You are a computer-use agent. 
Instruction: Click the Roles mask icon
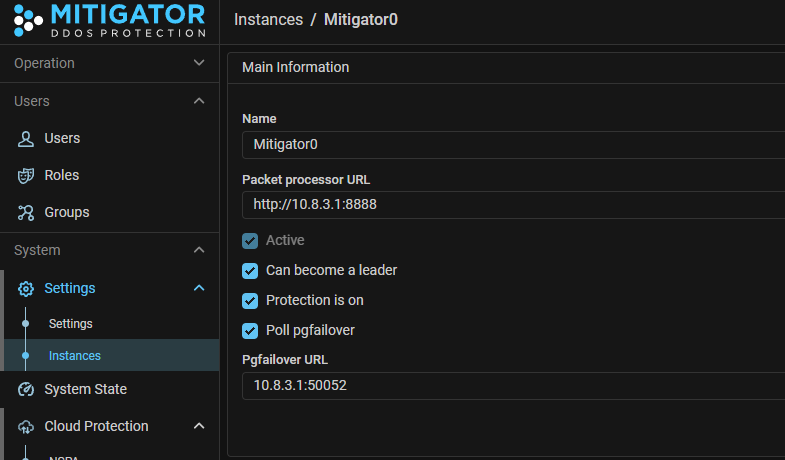[27, 175]
